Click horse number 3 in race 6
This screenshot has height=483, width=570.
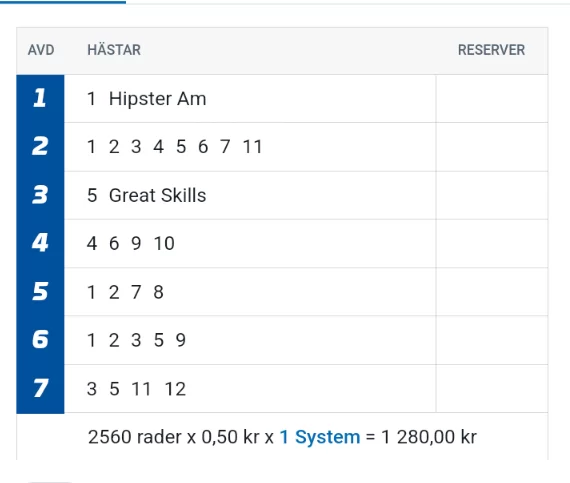pos(136,340)
